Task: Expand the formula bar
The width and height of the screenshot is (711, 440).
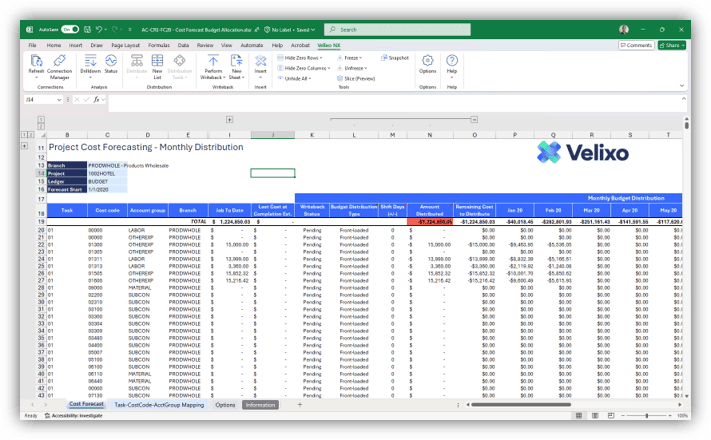Action: [x=683, y=99]
